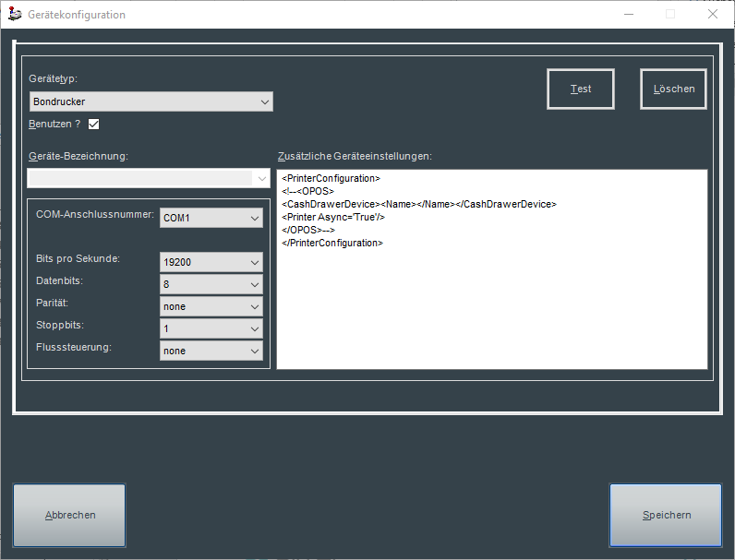Image resolution: width=735 pixels, height=560 pixels.
Task: Open the Datenbits dropdown
Action: pos(211,284)
